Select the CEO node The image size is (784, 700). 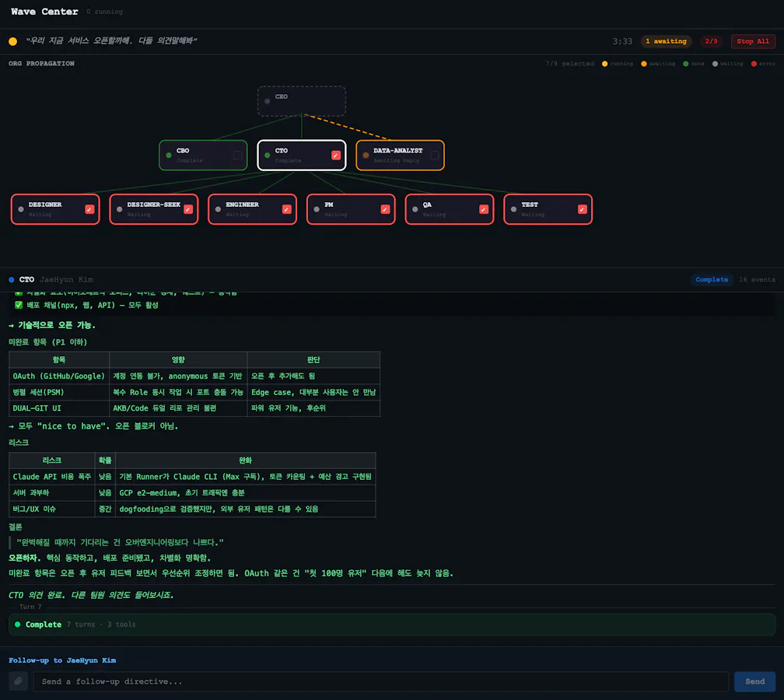(x=302, y=100)
